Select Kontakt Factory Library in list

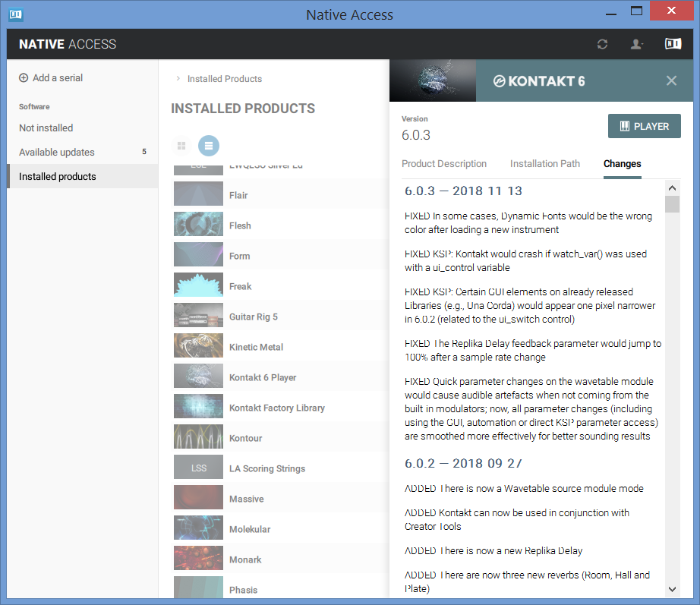click(x=277, y=408)
